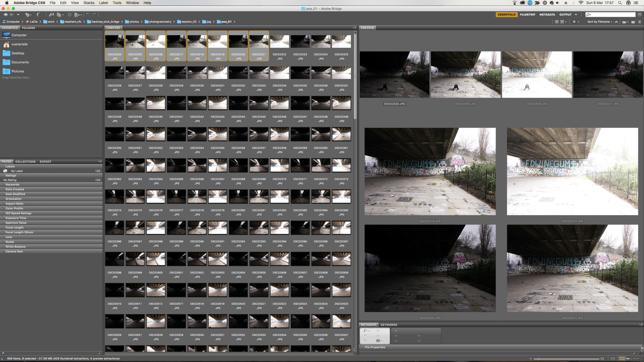Select view content as thumbnails
Screen dimensions: 644x362
tap(622, 359)
